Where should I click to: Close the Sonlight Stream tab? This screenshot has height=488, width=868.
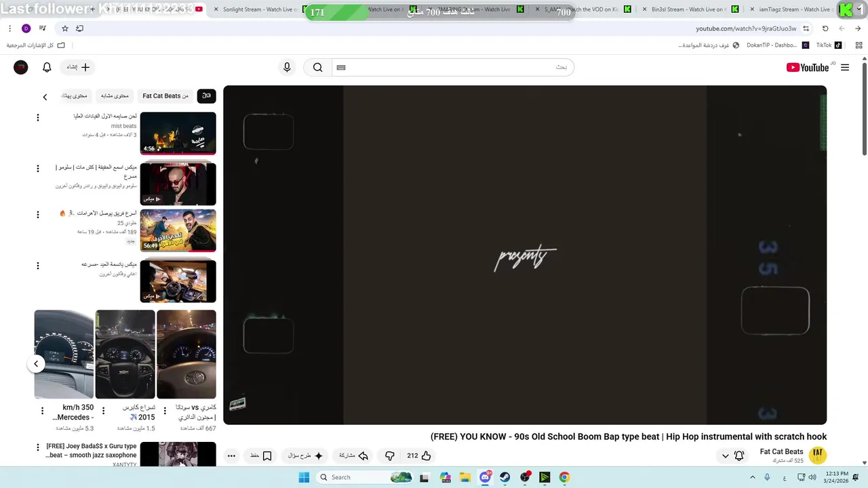[x=216, y=9]
